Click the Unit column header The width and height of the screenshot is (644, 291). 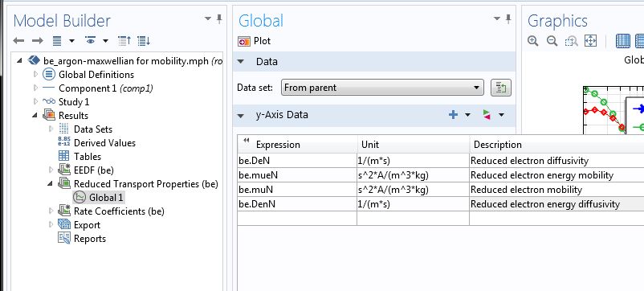[414, 145]
